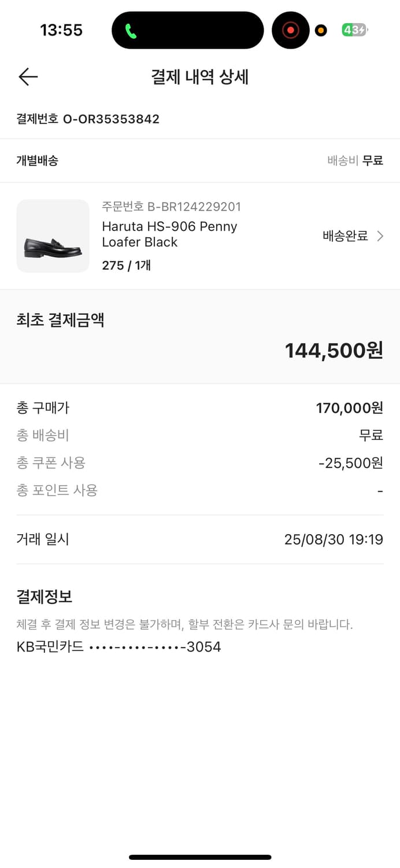Tap the 총 쿠폰 사용 discount row
400x868 pixels.
pyautogui.click(x=199, y=462)
